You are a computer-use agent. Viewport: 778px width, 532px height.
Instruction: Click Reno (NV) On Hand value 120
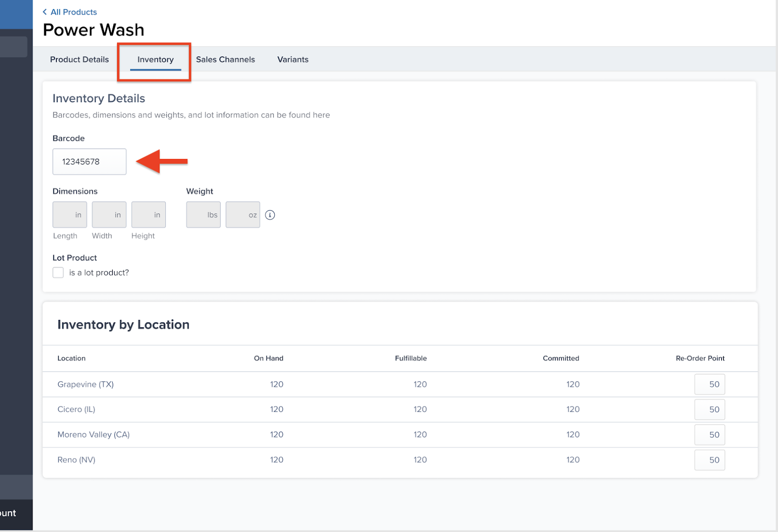[277, 460]
